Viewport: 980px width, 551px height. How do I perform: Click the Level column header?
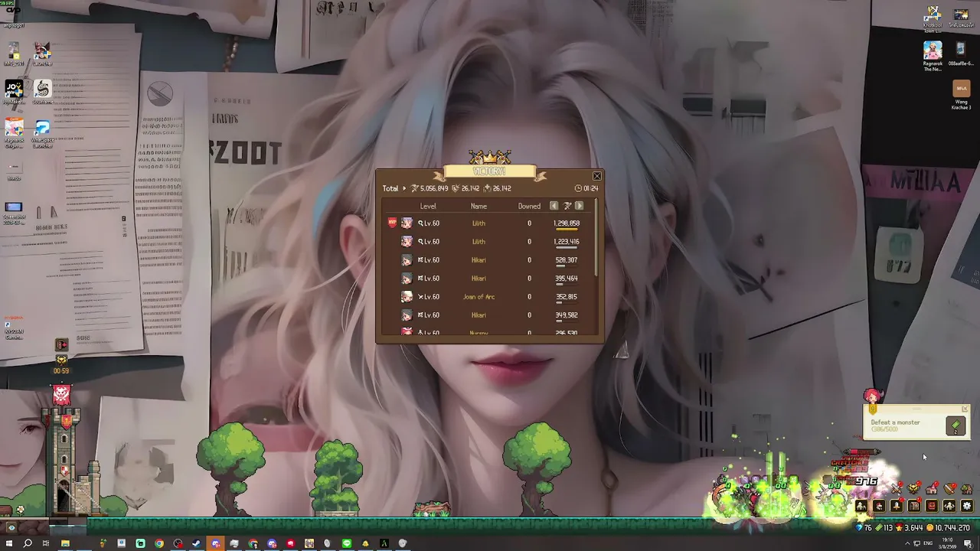pos(428,206)
